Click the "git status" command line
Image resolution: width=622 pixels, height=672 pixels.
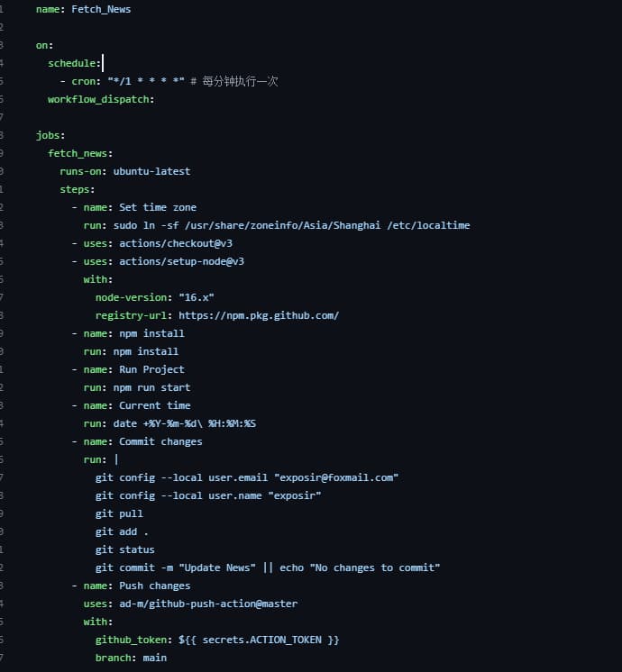click(124, 549)
